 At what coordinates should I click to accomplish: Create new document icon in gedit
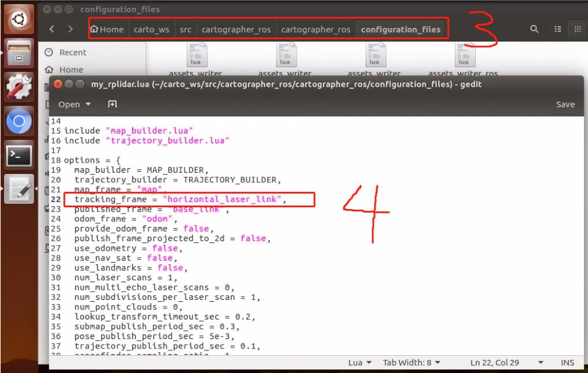[112, 104]
